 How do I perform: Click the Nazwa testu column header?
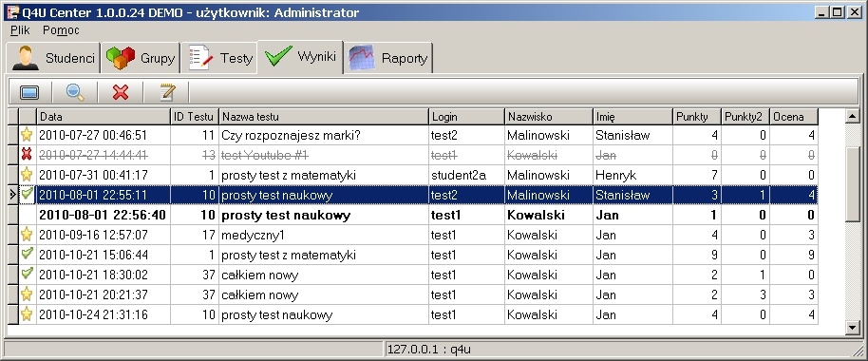click(x=324, y=117)
